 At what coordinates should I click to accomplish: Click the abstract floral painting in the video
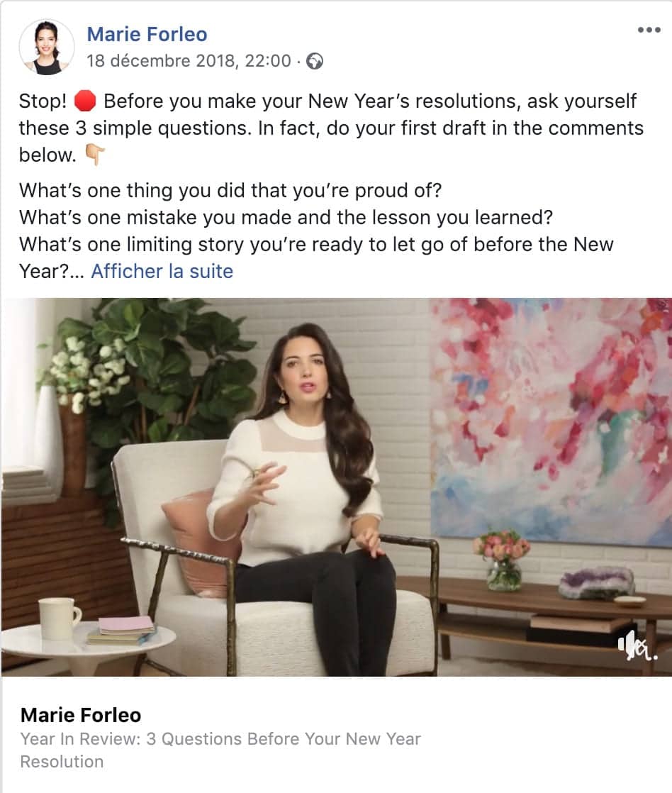(x=551, y=420)
